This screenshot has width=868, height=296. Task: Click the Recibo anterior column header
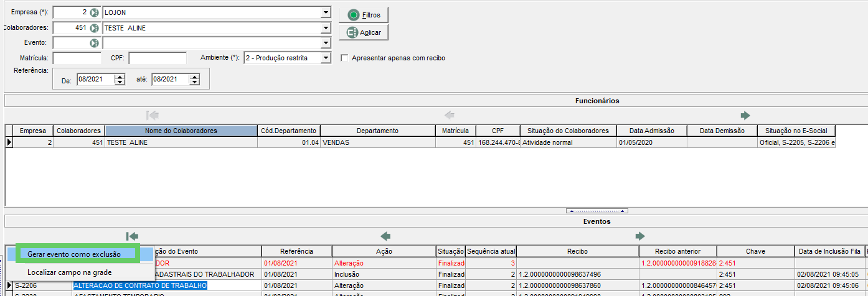tap(678, 251)
